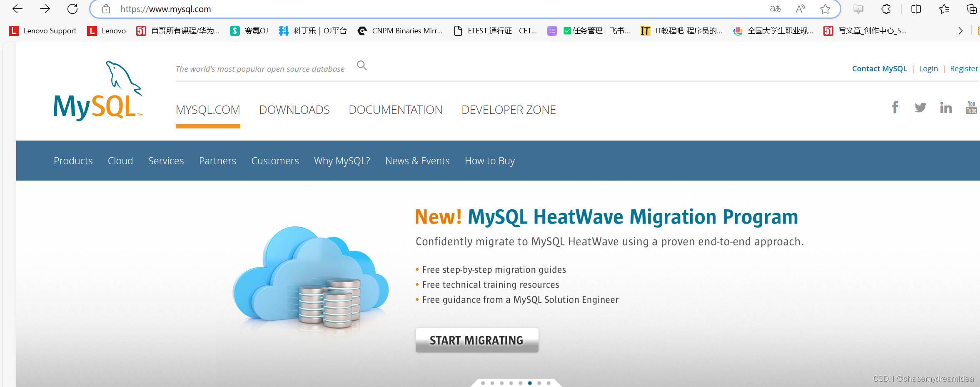The image size is (980, 387).
Task: Open the Lenovo Support bookmark
Action: pos(43,31)
